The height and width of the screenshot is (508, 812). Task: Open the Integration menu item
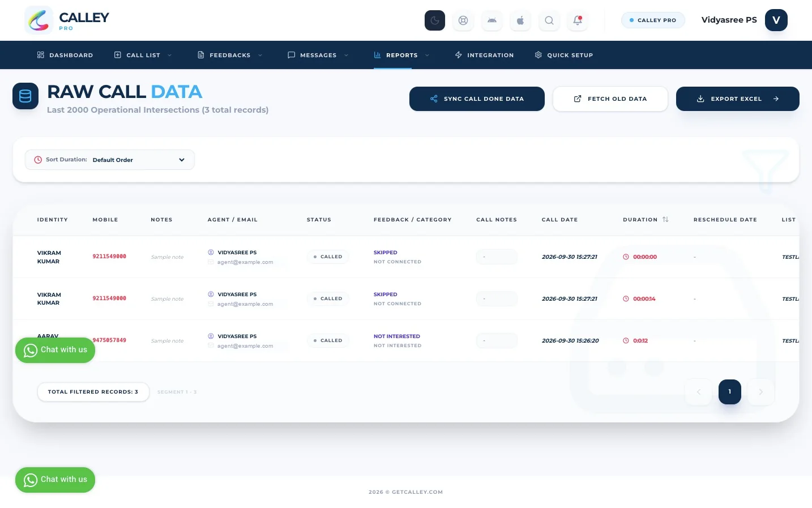484,55
